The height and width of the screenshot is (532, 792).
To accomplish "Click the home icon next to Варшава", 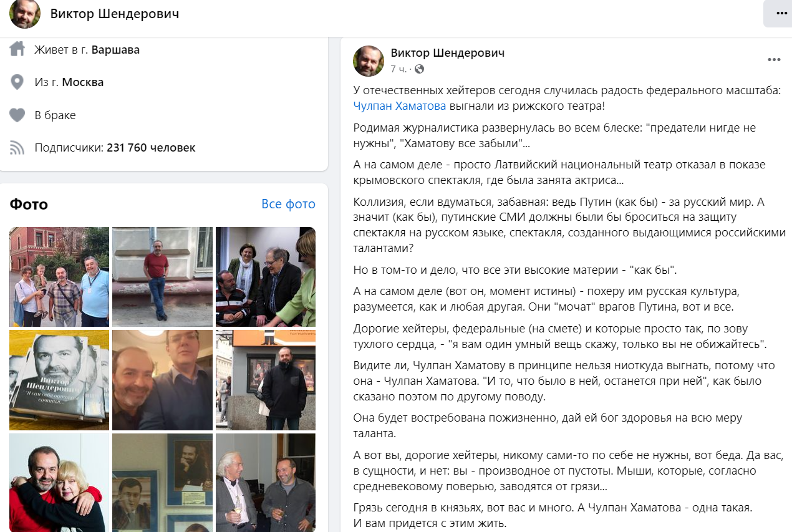I will point(17,49).
